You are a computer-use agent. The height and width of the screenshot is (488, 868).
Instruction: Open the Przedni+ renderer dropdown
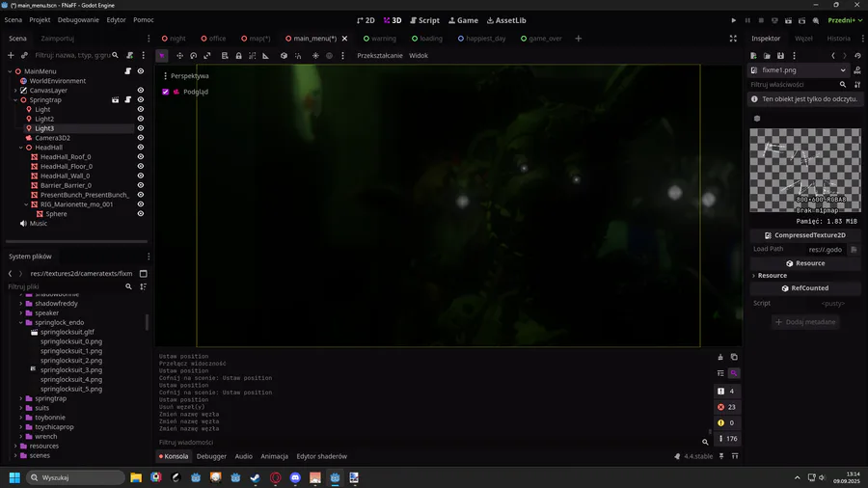click(x=845, y=20)
